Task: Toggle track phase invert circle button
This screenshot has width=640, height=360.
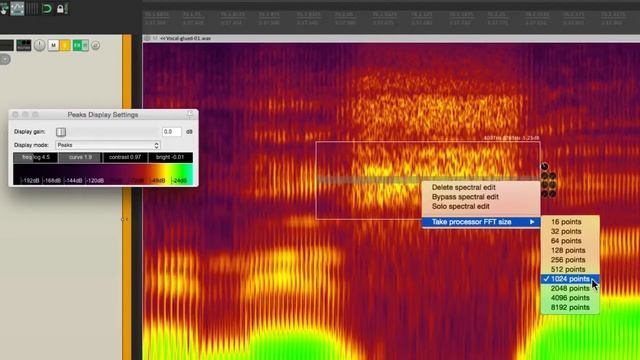Action: tap(96, 45)
